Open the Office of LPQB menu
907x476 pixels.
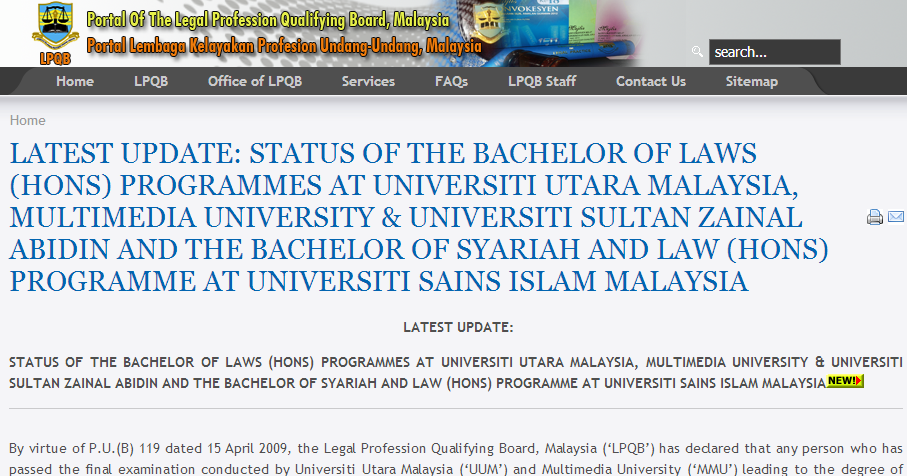[x=255, y=82]
